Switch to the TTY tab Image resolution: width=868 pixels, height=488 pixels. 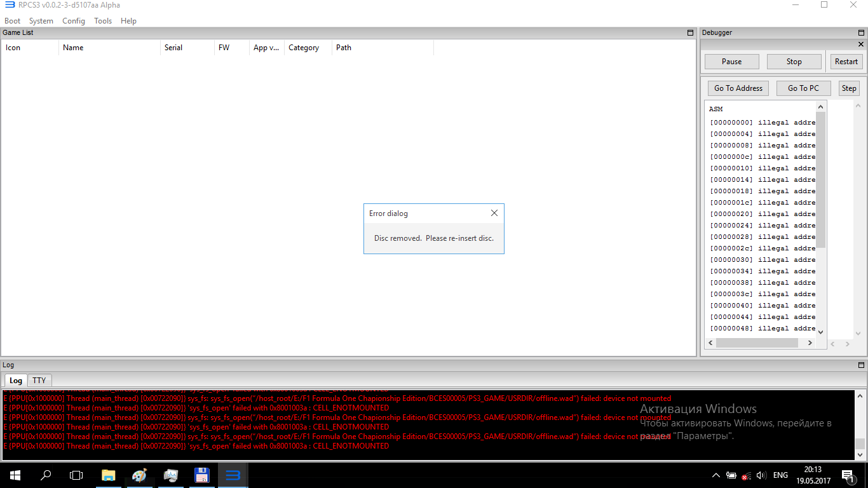click(x=39, y=380)
